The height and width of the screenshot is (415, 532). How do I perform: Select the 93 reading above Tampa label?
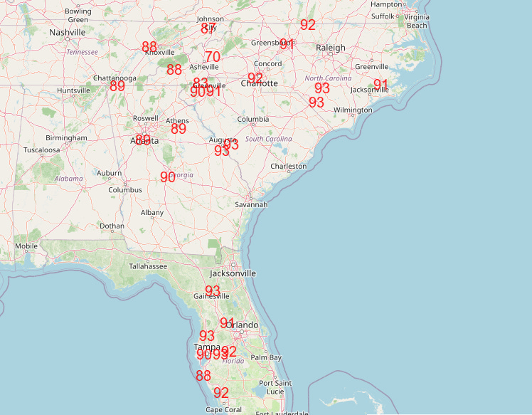pyautogui.click(x=207, y=336)
